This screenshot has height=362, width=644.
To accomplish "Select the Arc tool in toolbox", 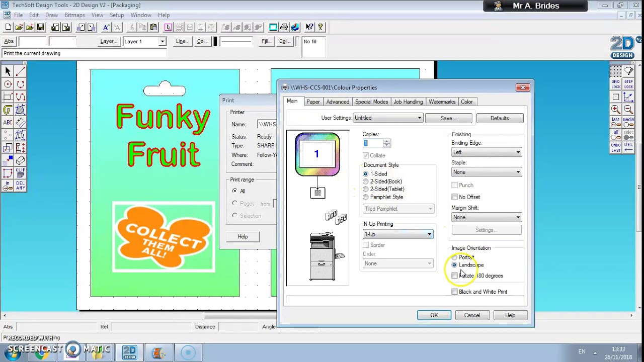I will 20,84.
